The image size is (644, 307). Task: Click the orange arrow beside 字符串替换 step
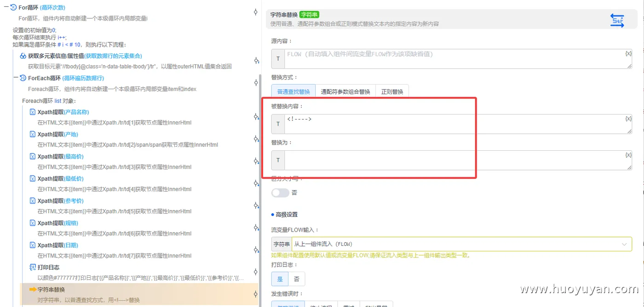33,290
